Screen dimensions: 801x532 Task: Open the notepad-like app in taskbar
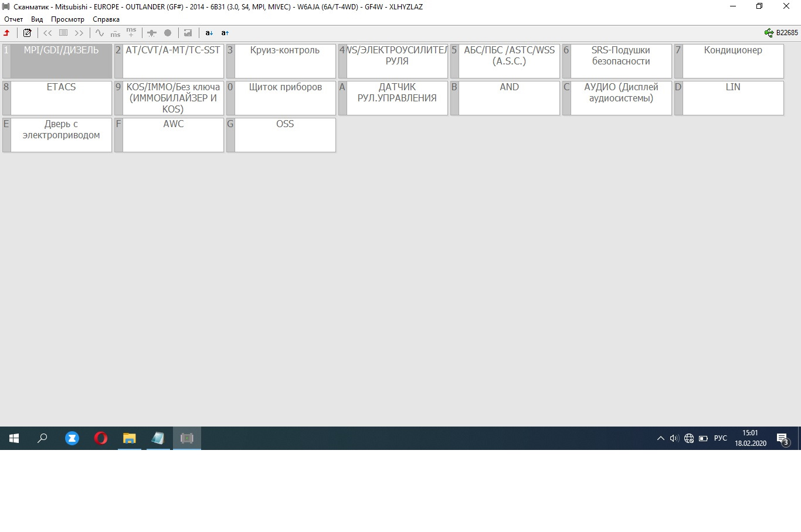(x=158, y=438)
